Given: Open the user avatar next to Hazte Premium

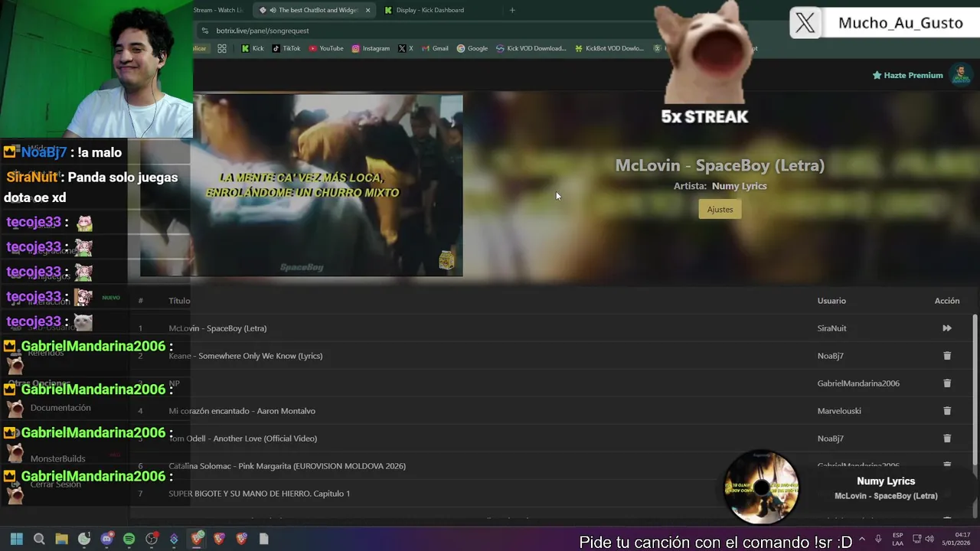Looking at the screenshot, I should 961,75.
